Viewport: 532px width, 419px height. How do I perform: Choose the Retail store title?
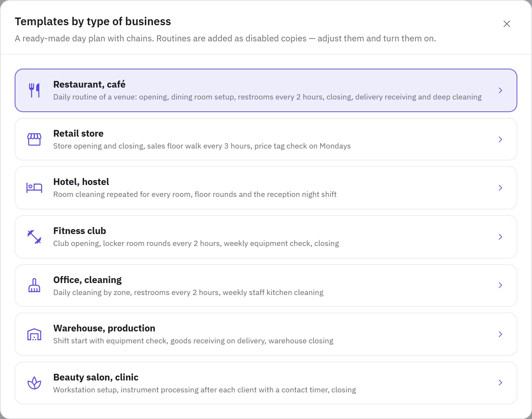click(x=78, y=133)
